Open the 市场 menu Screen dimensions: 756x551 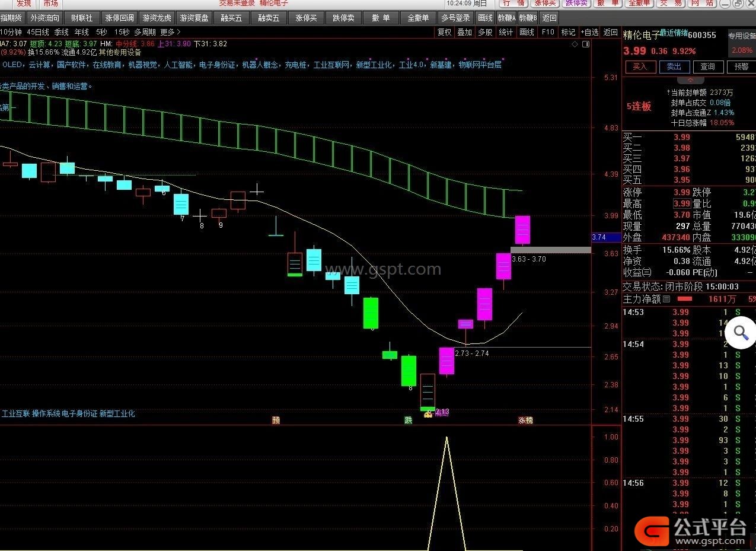pyautogui.click(x=50, y=3)
